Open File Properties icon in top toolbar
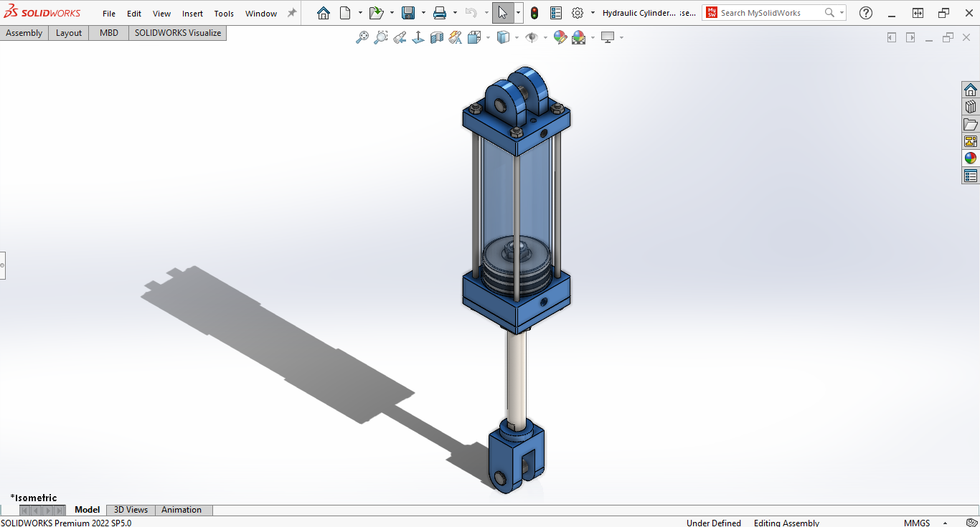980x527 pixels. point(556,13)
